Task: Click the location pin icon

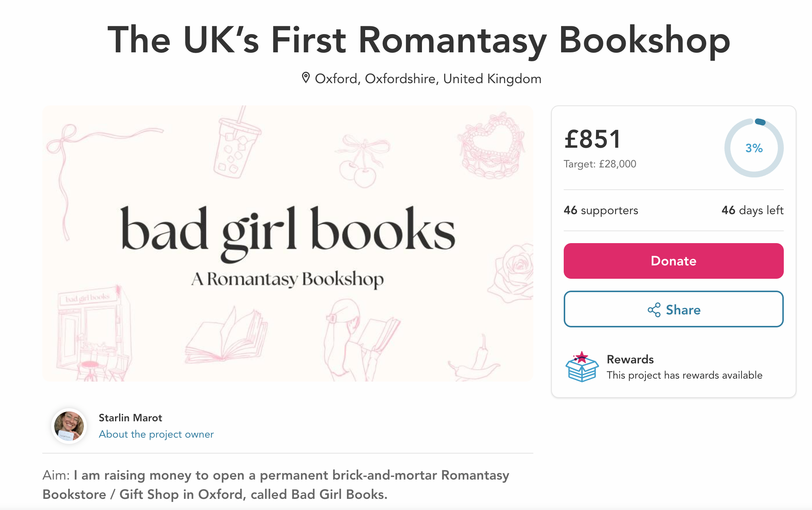Action: [305, 78]
